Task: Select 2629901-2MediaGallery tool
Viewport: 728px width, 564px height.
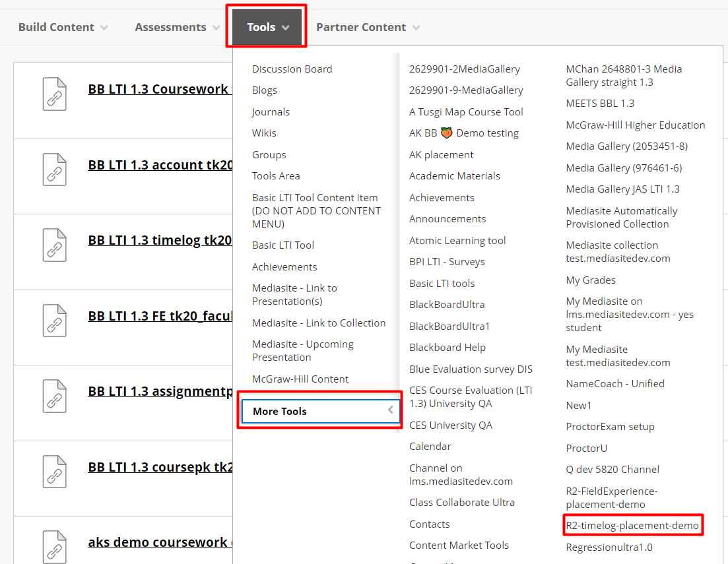Action: click(x=464, y=69)
